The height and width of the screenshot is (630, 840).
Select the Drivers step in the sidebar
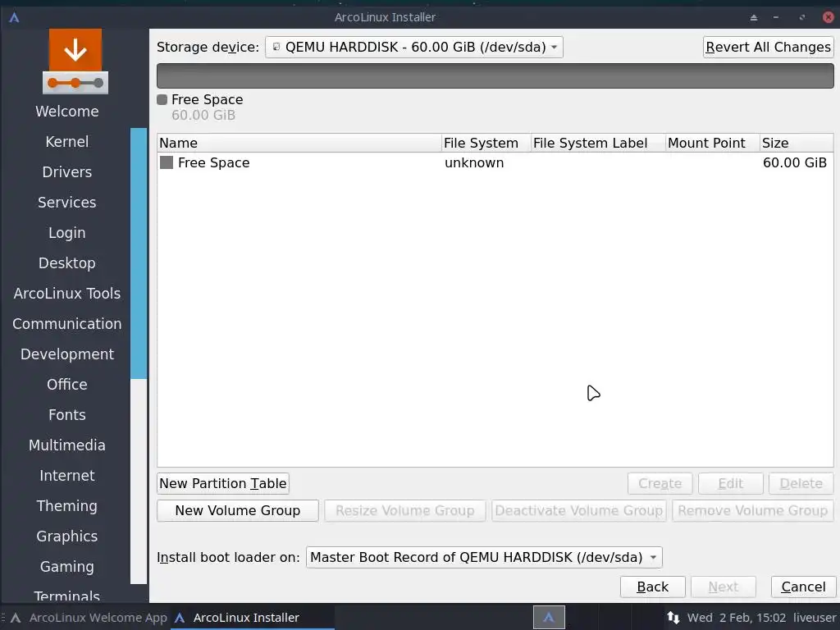tap(67, 172)
